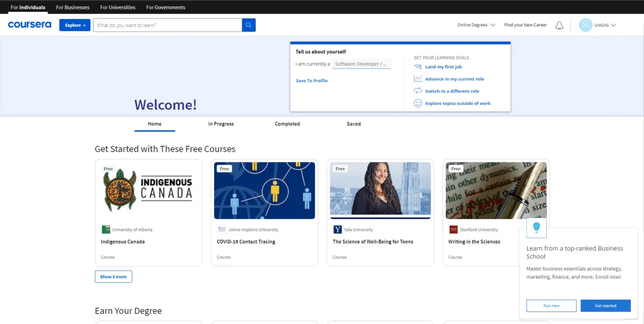Select Explore topics outside of work

coord(458,104)
